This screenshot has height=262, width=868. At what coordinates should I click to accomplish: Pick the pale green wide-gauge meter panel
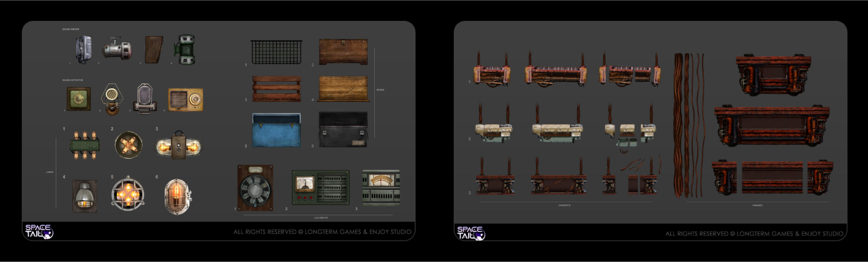381,187
